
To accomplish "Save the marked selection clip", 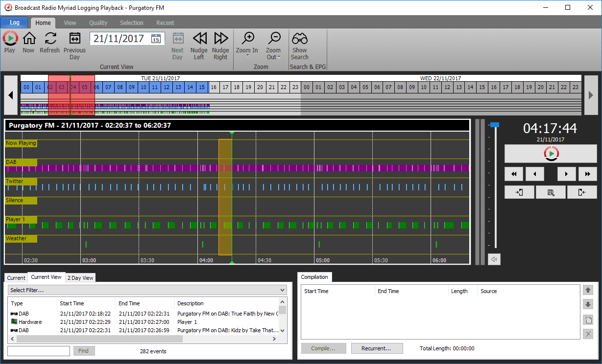I will point(551,192).
